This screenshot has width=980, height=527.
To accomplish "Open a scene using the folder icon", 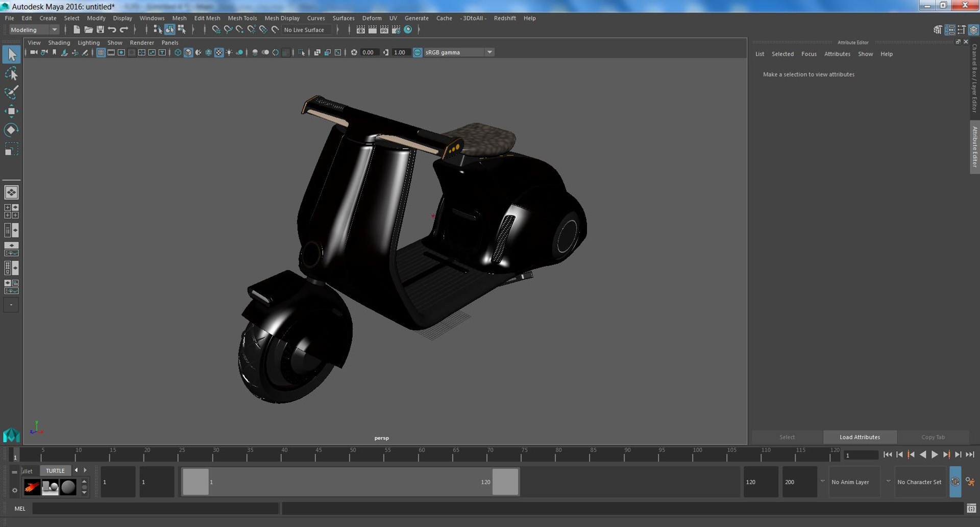I will click(88, 30).
